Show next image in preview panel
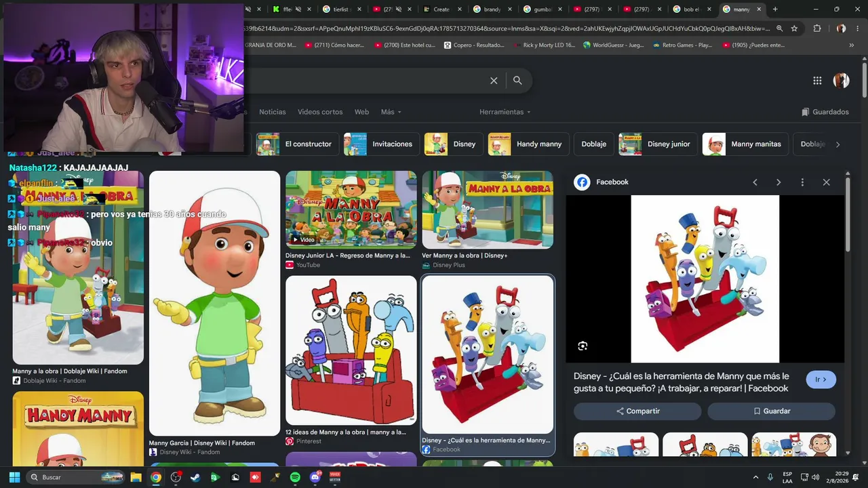 point(778,182)
